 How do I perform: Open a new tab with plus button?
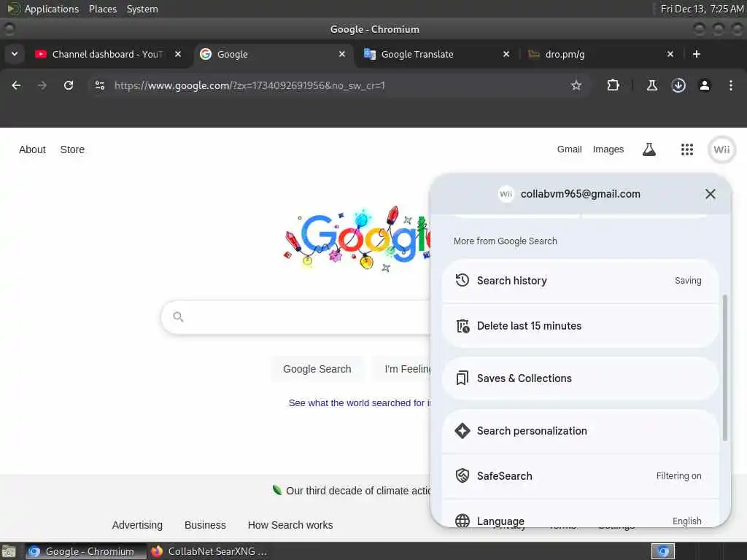(697, 54)
